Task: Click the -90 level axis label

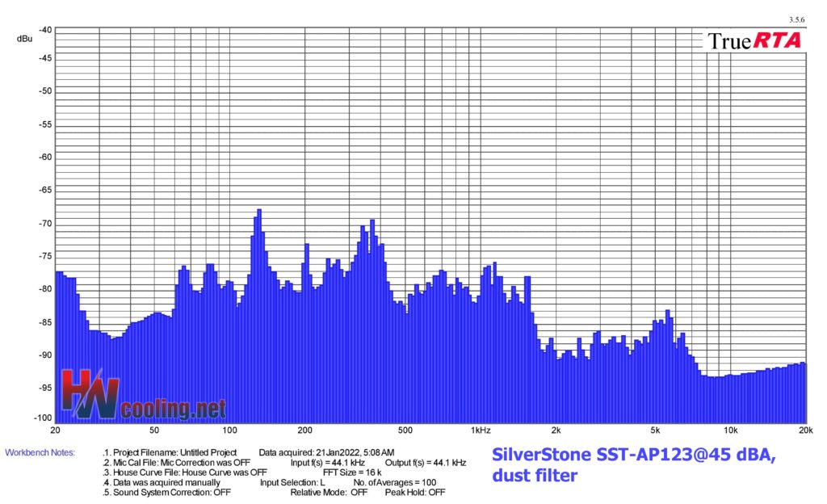Action: click(x=45, y=355)
